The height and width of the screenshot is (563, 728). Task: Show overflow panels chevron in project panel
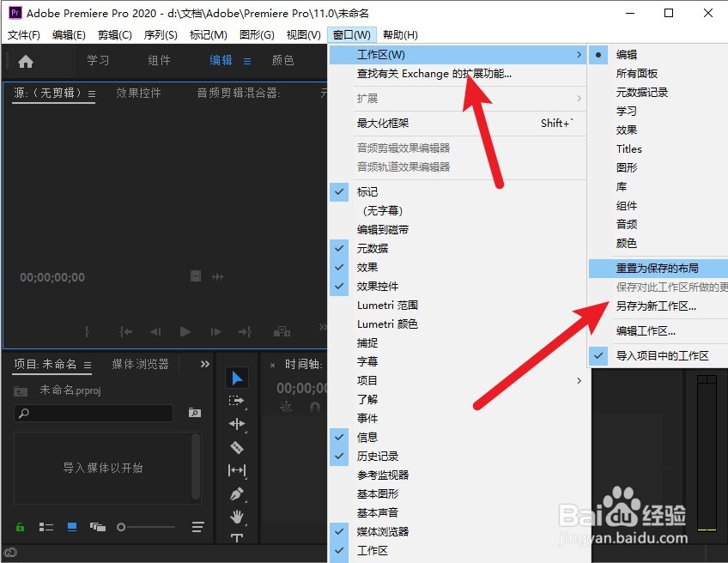click(204, 365)
